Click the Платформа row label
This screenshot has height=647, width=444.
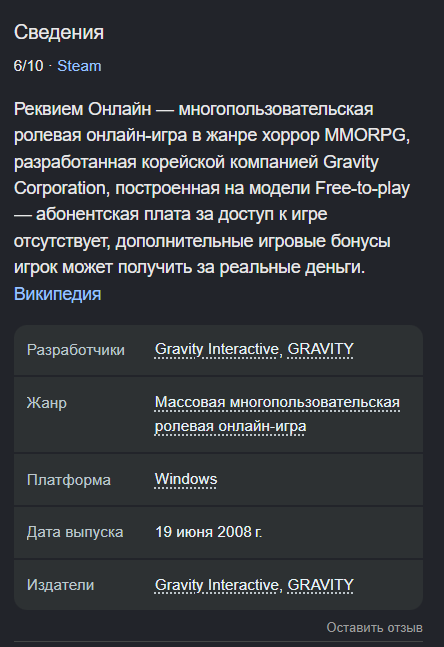(x=68, y=480)
